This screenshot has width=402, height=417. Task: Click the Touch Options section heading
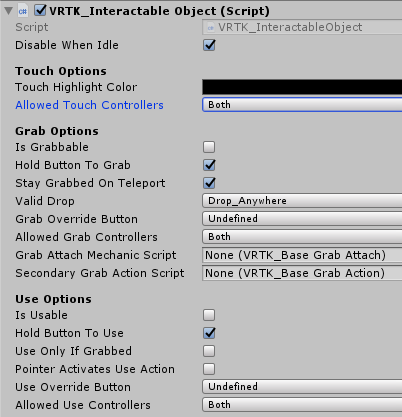pyautogui.click(x=61, y=71)
